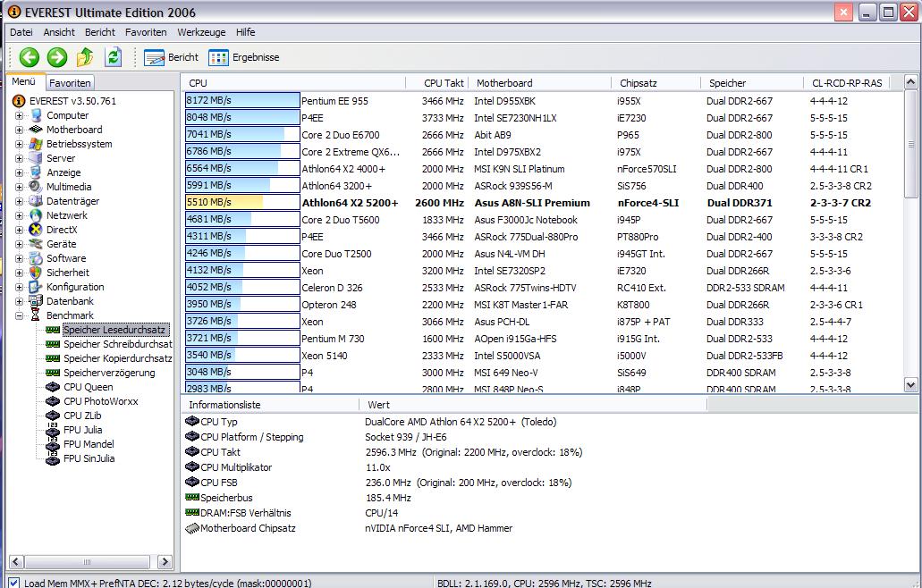Select the Konfiguration tree icon
This screenshot has width=922, height=588.
[37, 287]
